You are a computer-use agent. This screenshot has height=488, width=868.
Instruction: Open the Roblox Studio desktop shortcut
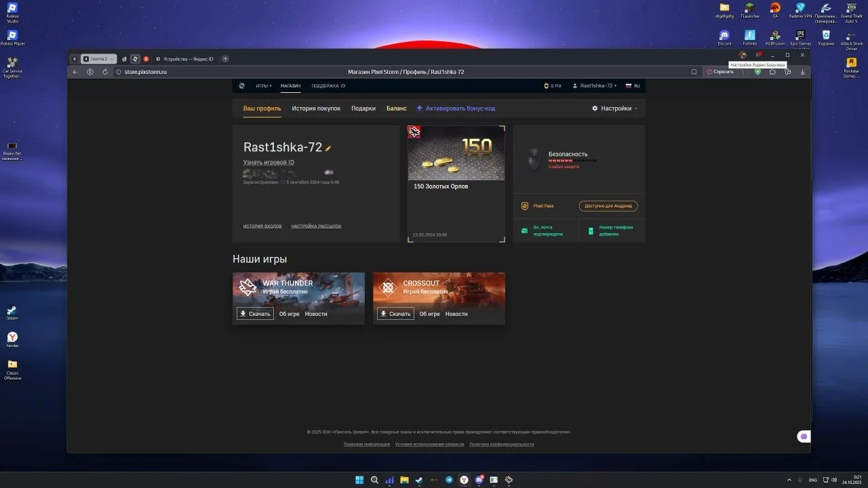click(12, 12)
